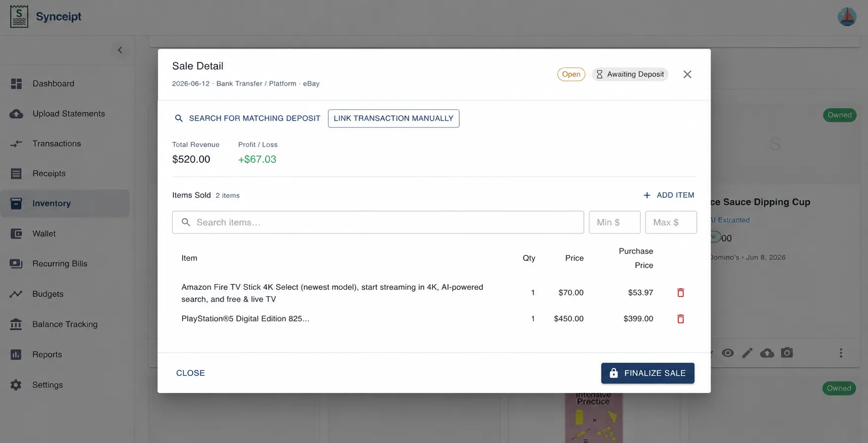Click the cloud upload icon on background card
Viewport: 868px width, 443px height.
click(767, 353)
